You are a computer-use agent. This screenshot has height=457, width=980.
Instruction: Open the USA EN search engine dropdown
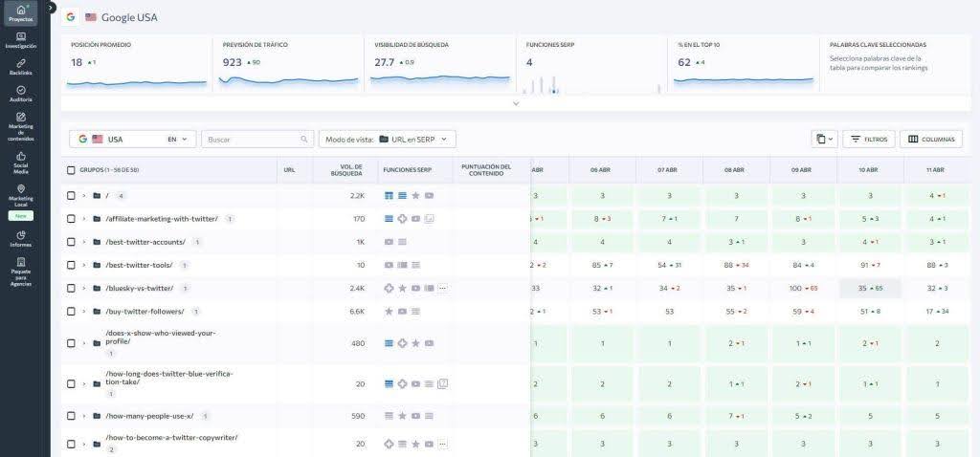(x=132, y=140)
